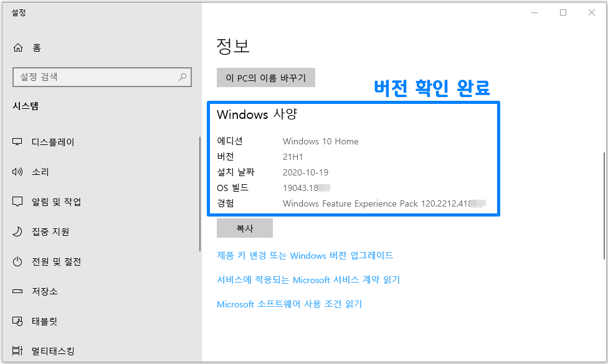Click 이 PC의 이름 바꾸기 button
The image size is (608, 364).
(x=265, y=77)
